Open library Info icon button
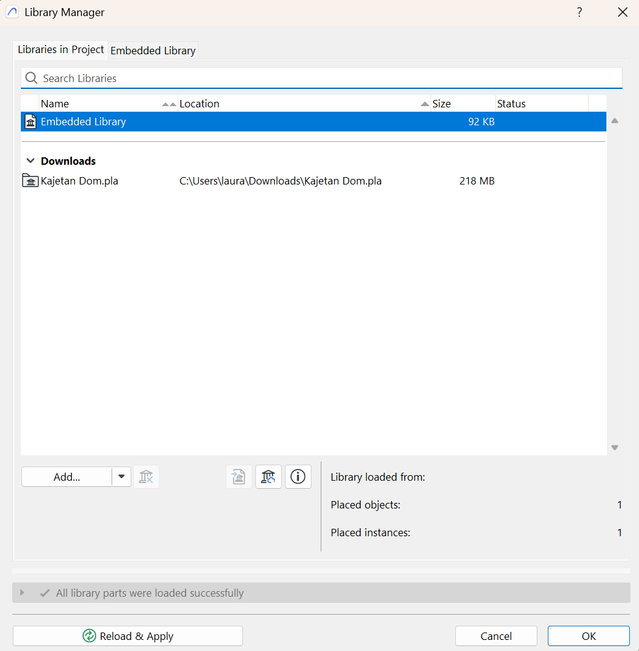The width and height of the screenshot is (639, 651). point(298,477)
